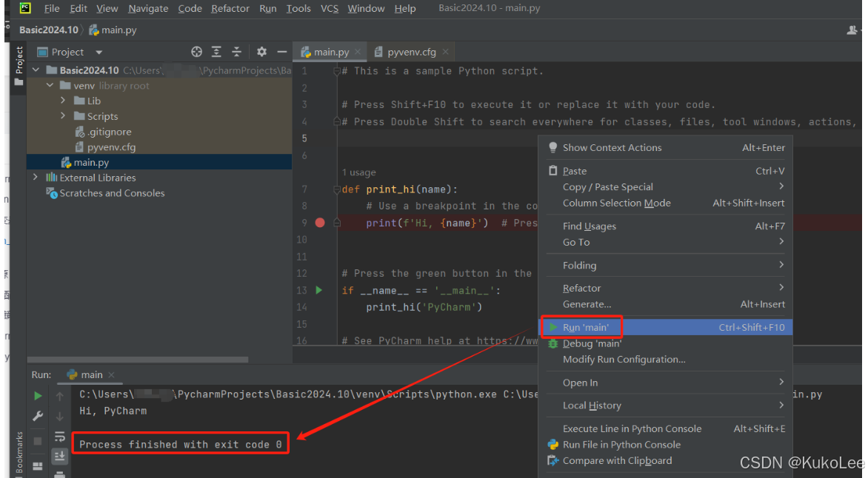Screen dimensions: 868x478
Task: Choose Run 'main' in context menu
Action: [x=665, y=328]
